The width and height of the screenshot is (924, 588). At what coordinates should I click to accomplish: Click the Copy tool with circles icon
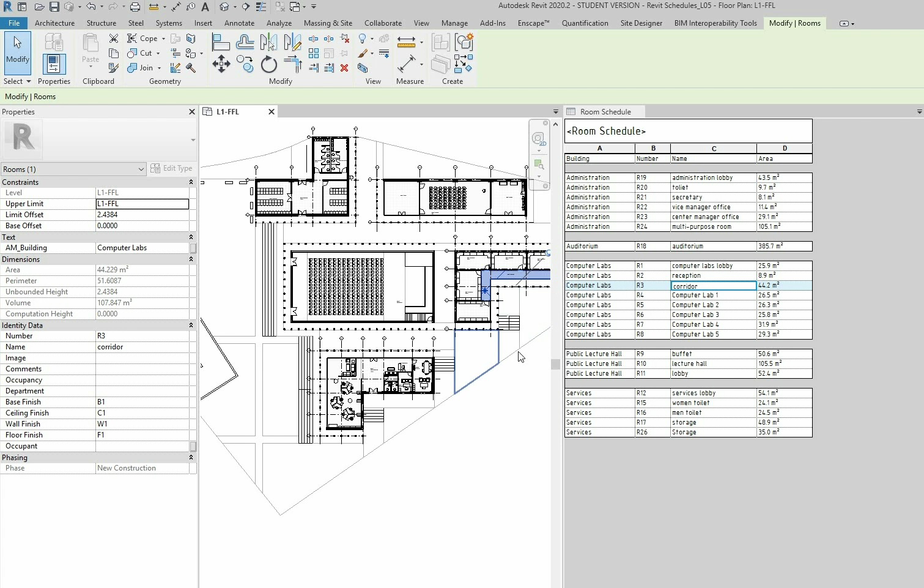click(245, 64)
